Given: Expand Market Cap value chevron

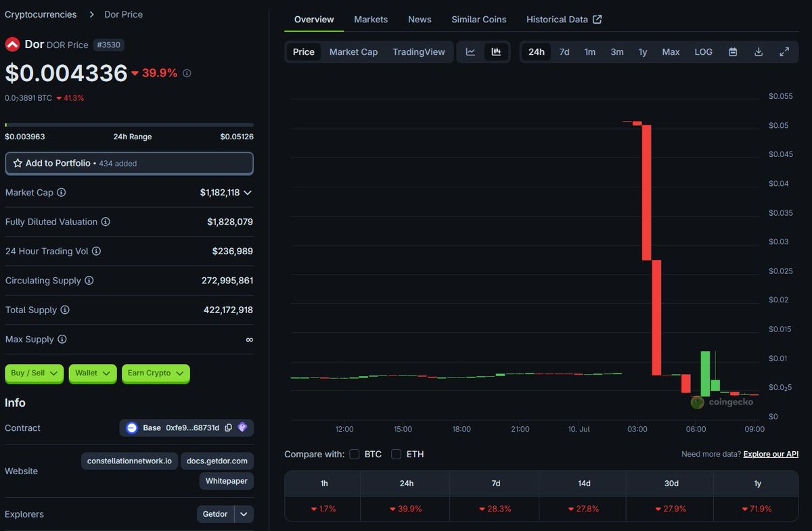Looking at the screenshot, I should coord(248,193).
